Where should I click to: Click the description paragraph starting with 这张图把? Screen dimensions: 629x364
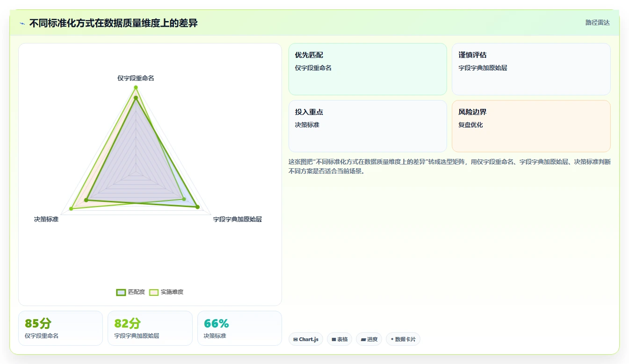(x=449, y=166)
